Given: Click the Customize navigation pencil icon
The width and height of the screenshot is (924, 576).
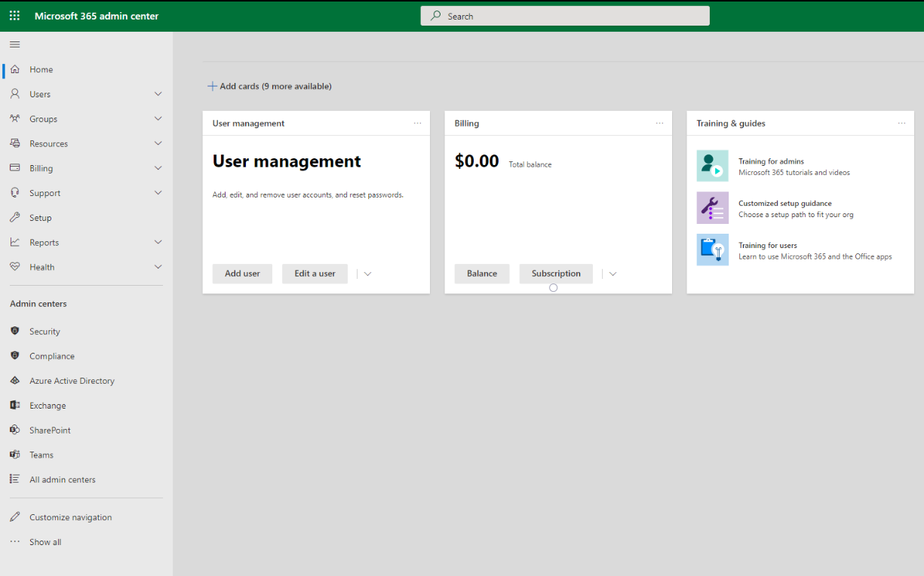Looking at the screenshot, I should (x=14, y=517).
